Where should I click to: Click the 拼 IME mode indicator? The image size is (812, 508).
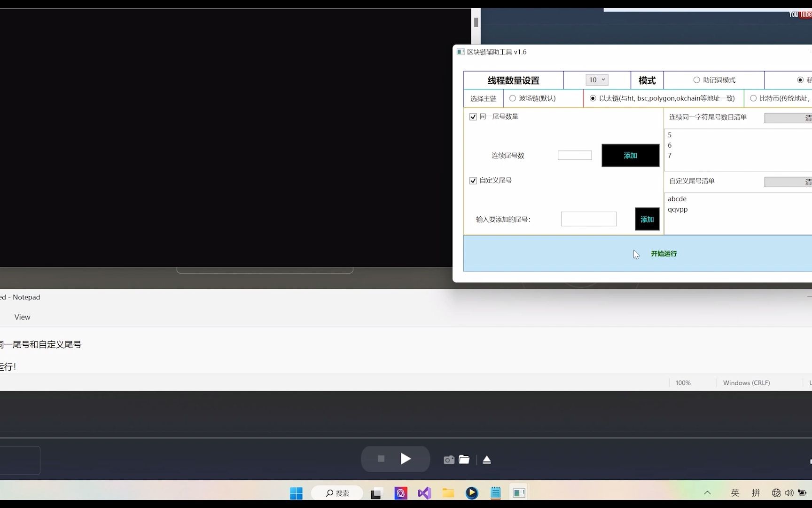pos(756,493)
